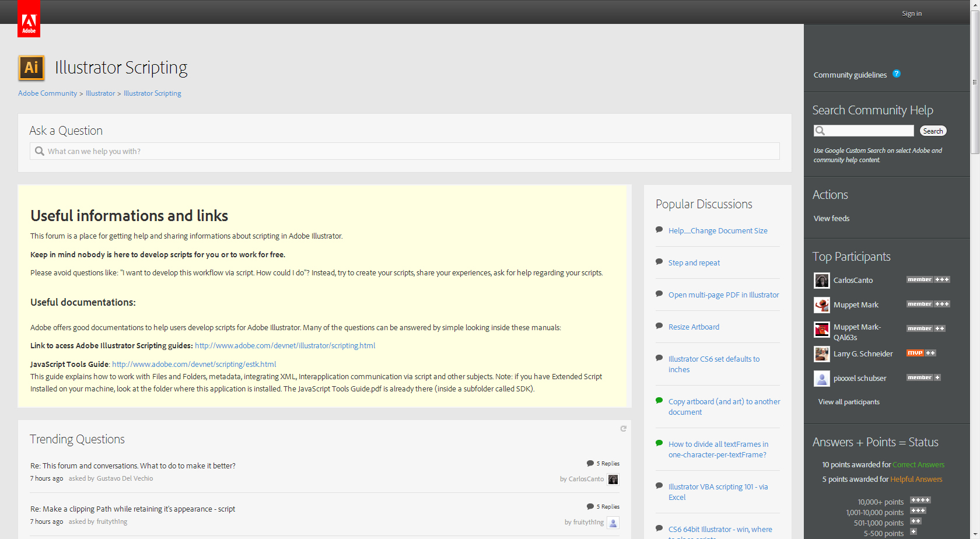Click the Illustrator Ai product icon
Image resolution: width=980 pixels, height=539 pixels.
(x=30, y=68)
